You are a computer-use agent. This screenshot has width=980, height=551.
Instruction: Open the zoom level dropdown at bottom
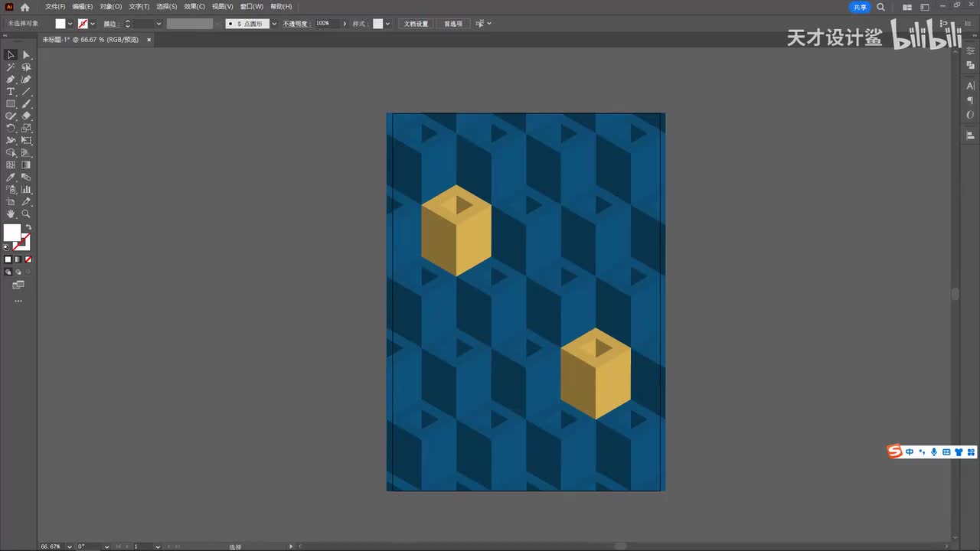click(70, 546)
